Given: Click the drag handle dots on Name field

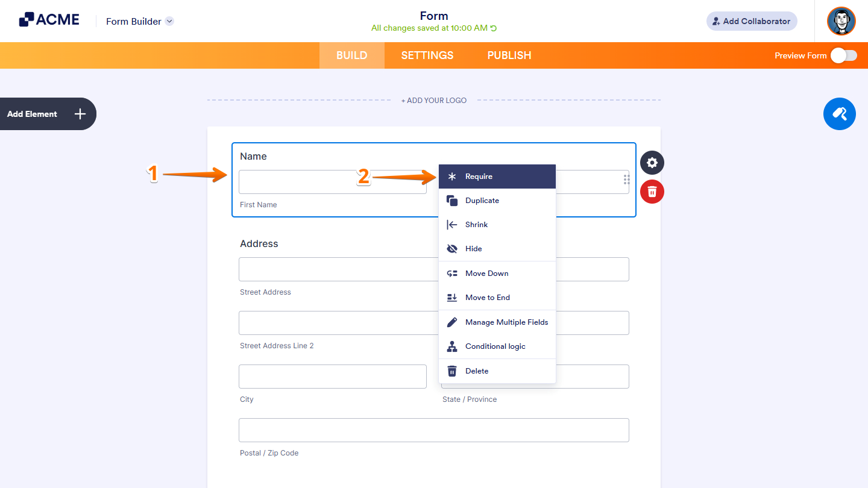Looking at the screenshot, I should click(627, 180).
